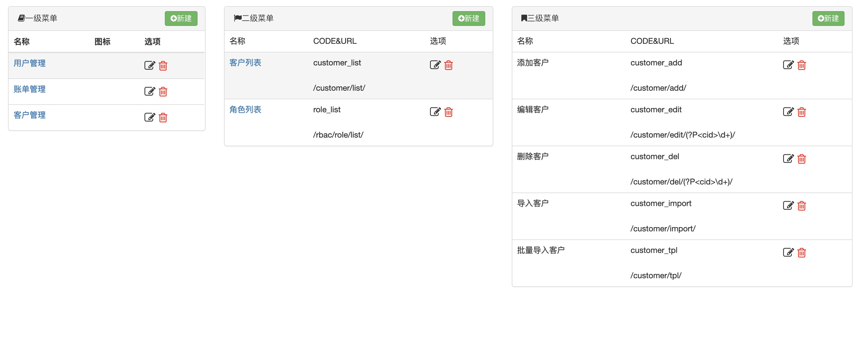
Task: Open the 用户管理 link
Action: pos(29,63)
